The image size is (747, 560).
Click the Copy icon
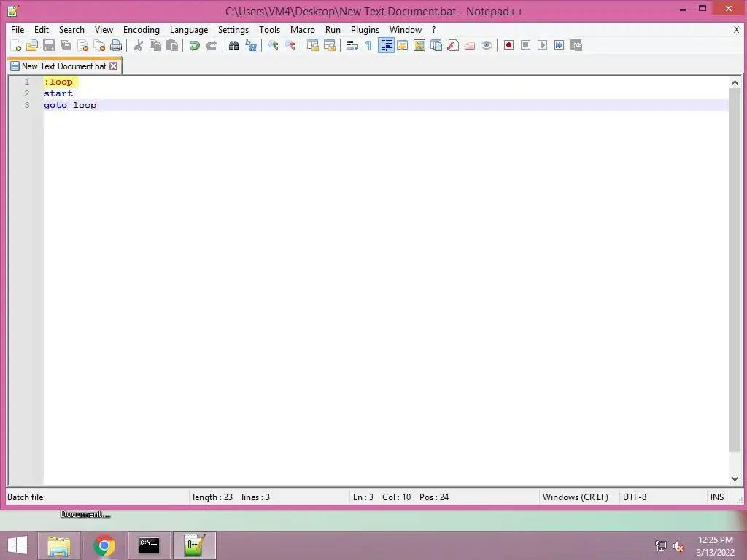click(x=155, y=45)
